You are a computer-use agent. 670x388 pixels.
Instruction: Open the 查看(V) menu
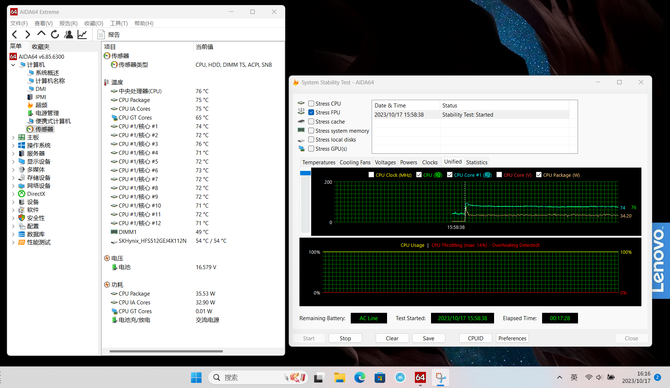[44, 23]
